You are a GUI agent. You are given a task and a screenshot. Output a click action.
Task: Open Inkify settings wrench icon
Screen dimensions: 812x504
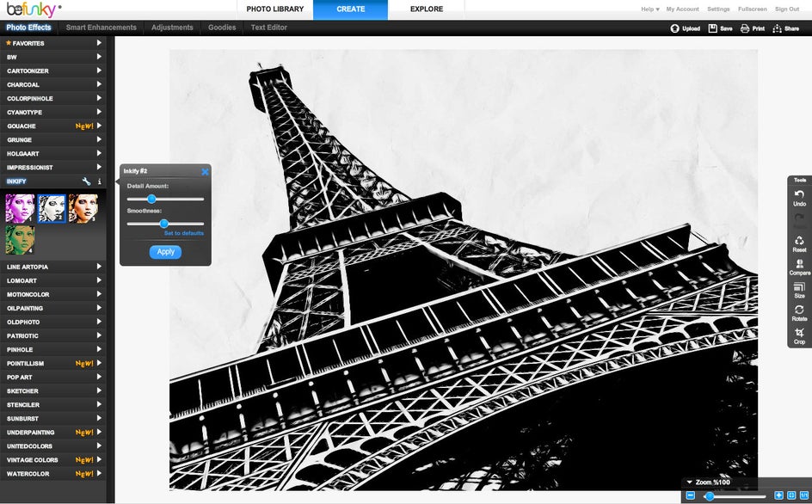point(87,181)
